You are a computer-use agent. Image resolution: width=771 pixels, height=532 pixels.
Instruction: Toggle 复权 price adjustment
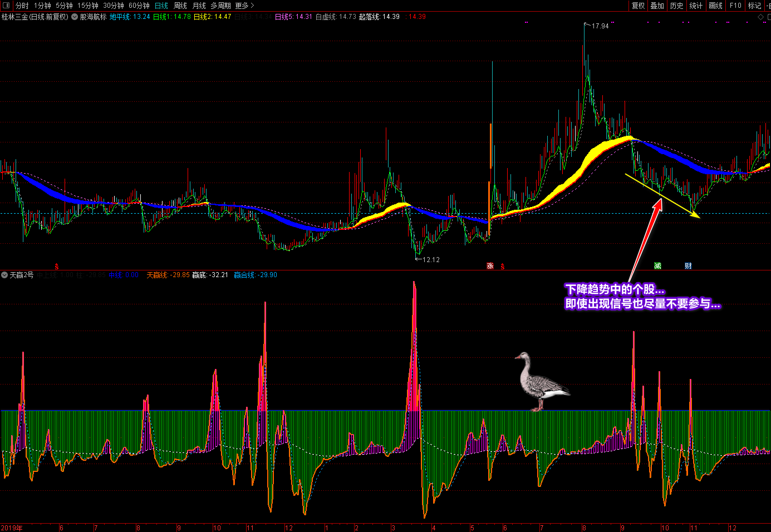(638, 6)
